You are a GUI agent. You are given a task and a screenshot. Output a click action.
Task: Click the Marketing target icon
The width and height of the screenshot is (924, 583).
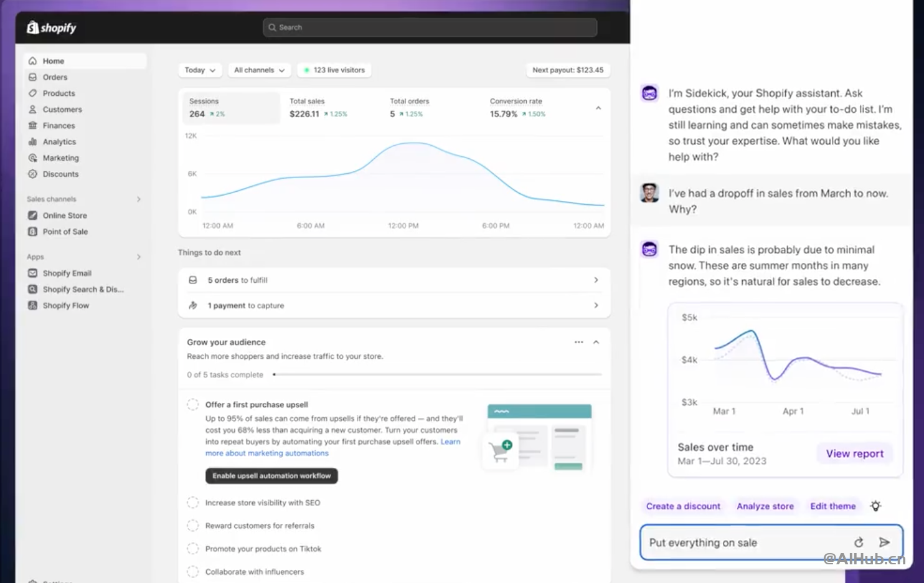pyautogui.click(x=32, y=158)
